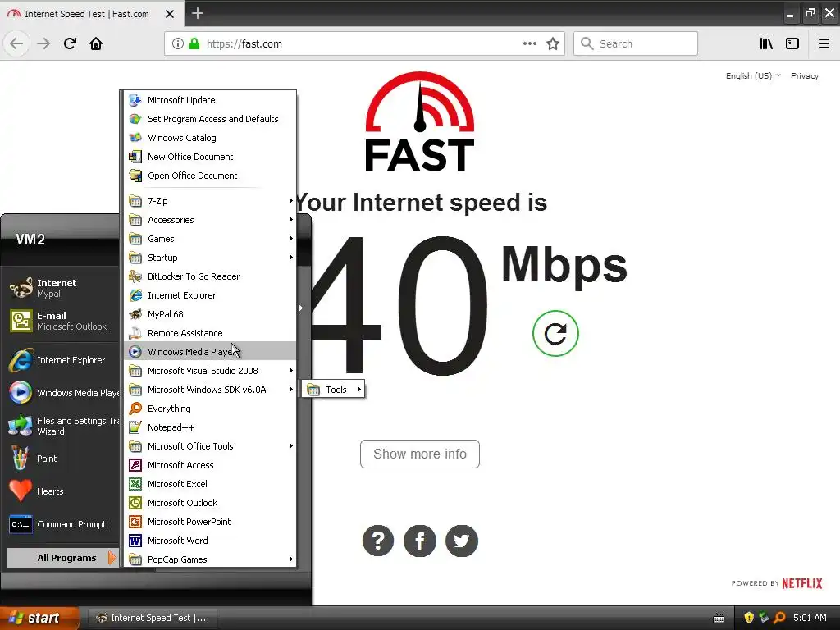Open the English (US) language dropdown
This screenshot has width=840, height=630.
coord(753,76)
